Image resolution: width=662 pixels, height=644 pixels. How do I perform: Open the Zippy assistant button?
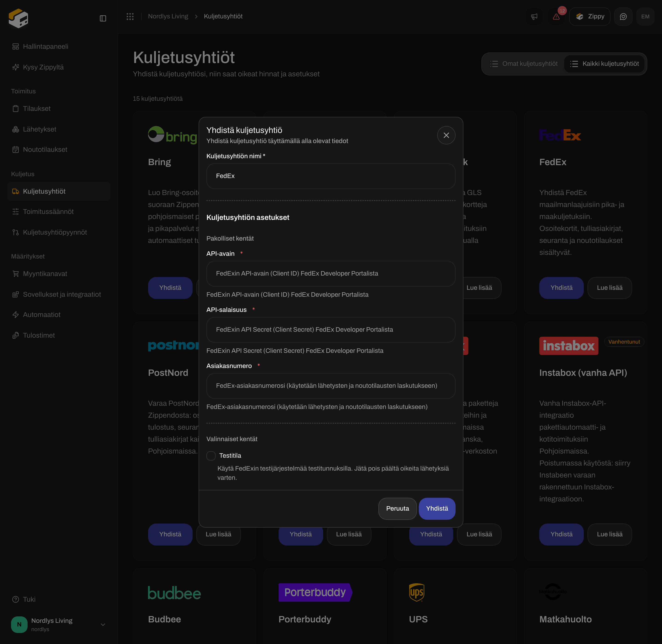pyautogui.click(x=590, y=17)
